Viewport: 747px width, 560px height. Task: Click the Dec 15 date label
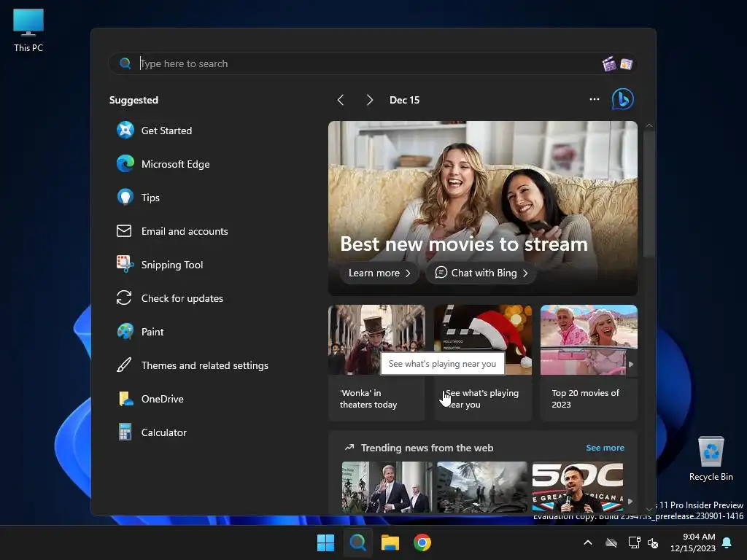point(404,100)
